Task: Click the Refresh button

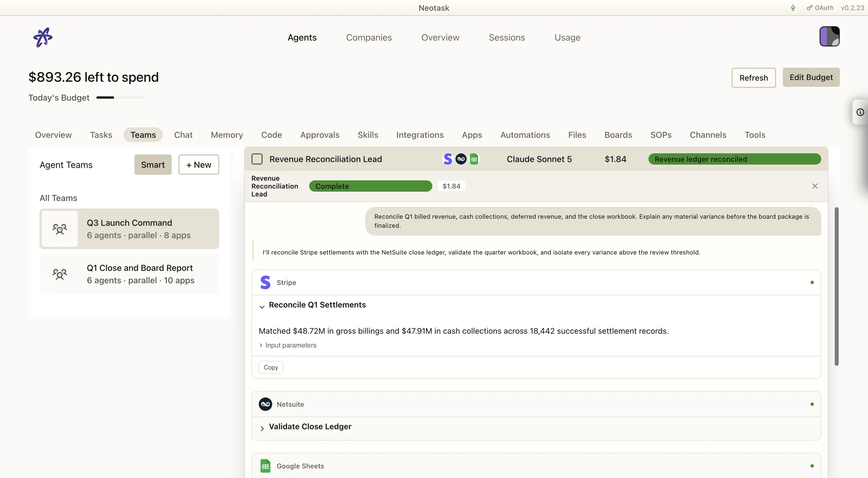Action: [753, 78]
